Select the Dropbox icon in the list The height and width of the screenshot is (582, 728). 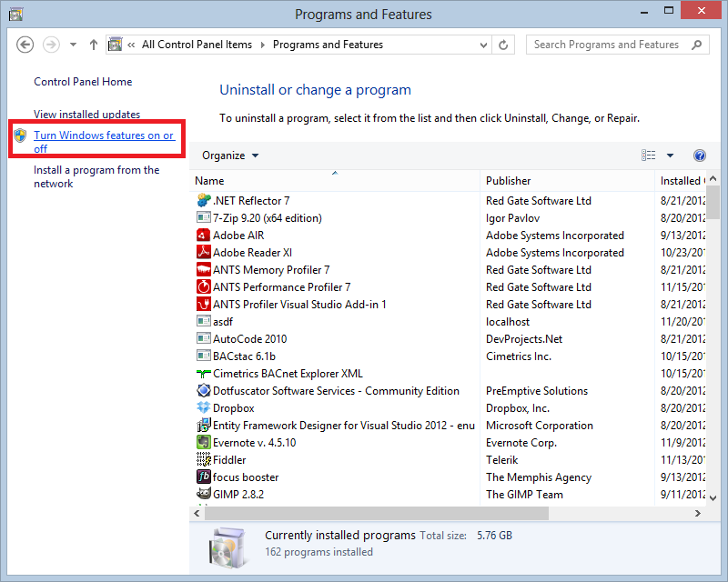point(204,408)
